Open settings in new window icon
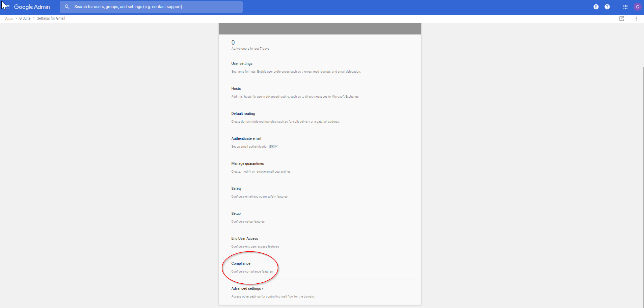The width and height of the screenshot is (644, 308). (622, 19)
